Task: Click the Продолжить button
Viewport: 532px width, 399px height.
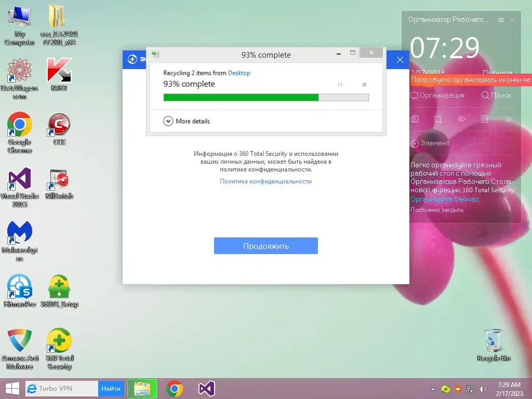Action: 266,246
